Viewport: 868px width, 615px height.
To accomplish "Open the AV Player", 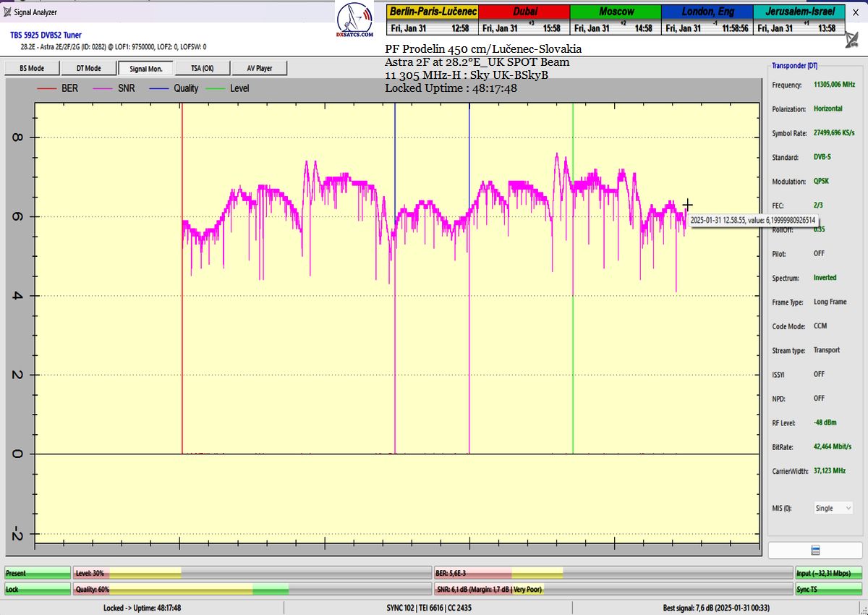I will point(259,68).
